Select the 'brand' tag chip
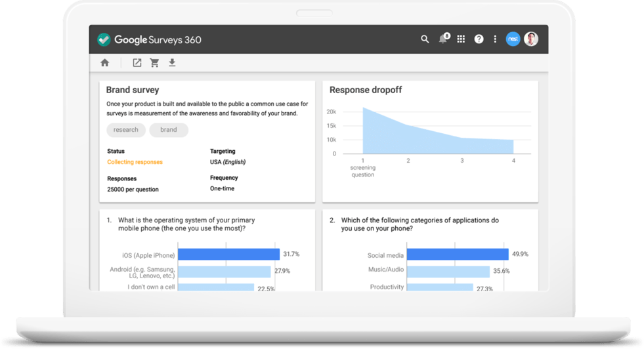This screenshot has height=349, width=644. [x=169, y=130]
